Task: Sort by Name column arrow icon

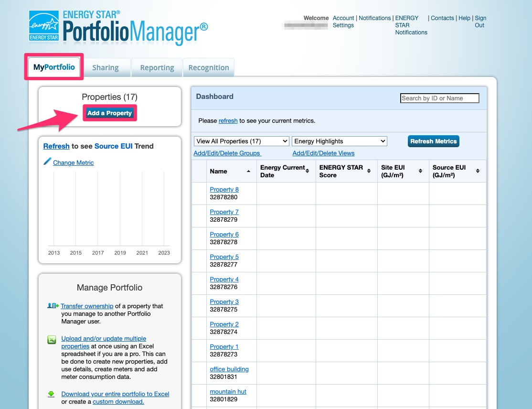Action: click(248, 171)
